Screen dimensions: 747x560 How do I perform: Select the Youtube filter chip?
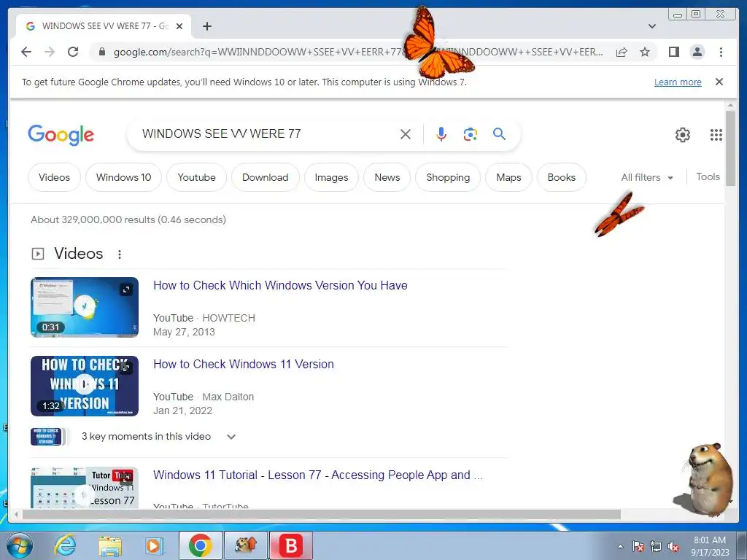coord(197,178)
